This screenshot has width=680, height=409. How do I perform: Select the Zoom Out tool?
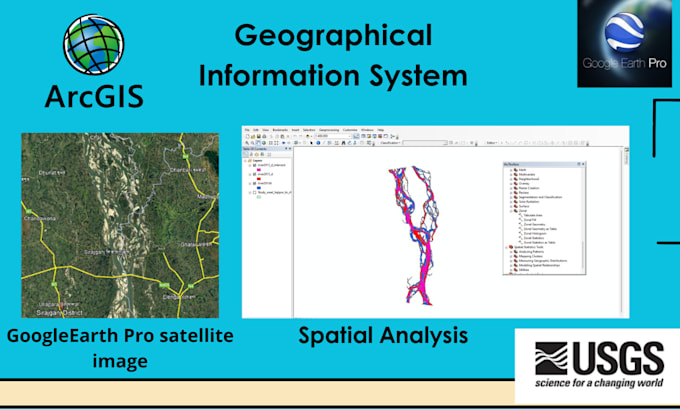252,143
